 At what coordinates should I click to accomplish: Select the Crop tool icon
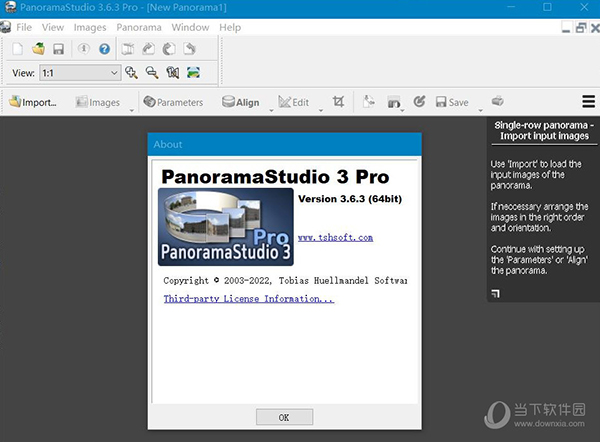[338, 102]
